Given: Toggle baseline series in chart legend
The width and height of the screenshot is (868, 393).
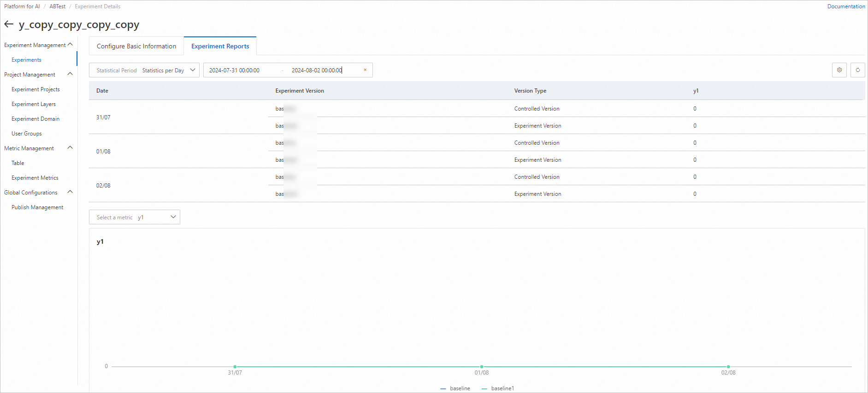Looking at the screenshot, I should 455,388.
